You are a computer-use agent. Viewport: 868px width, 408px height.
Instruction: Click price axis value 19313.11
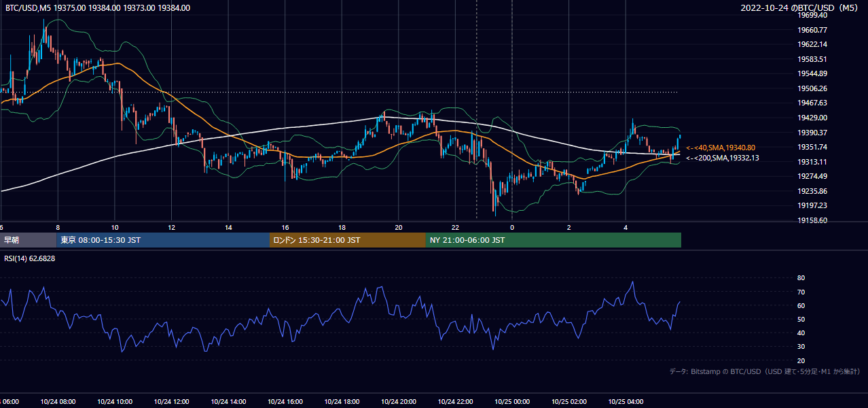[812, 162]
